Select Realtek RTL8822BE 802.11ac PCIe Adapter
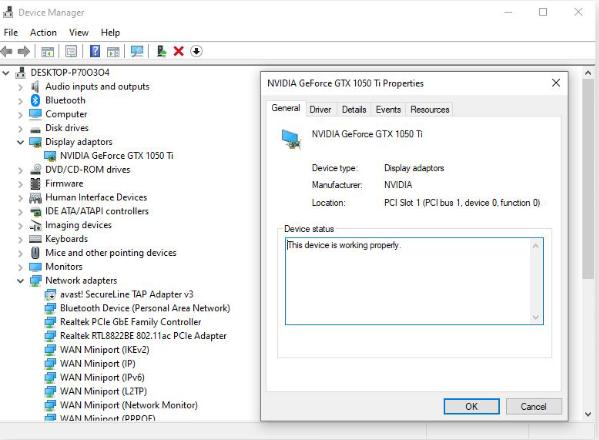 click(x=143, y=336)
